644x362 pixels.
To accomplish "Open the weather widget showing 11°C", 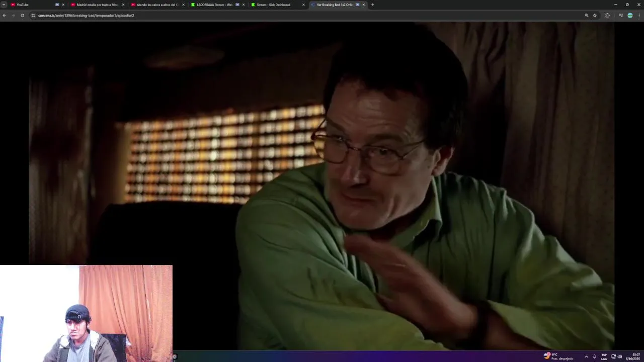I will pyautogui.click(x=558, y=356).
